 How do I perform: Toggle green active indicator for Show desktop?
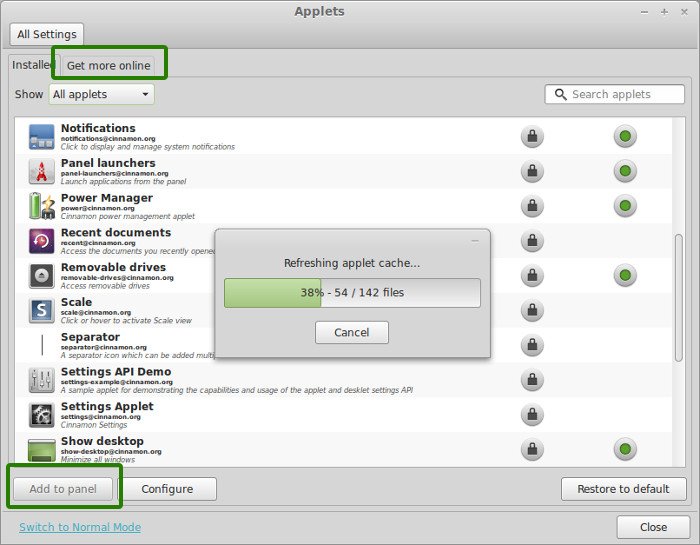coord(625,449)
